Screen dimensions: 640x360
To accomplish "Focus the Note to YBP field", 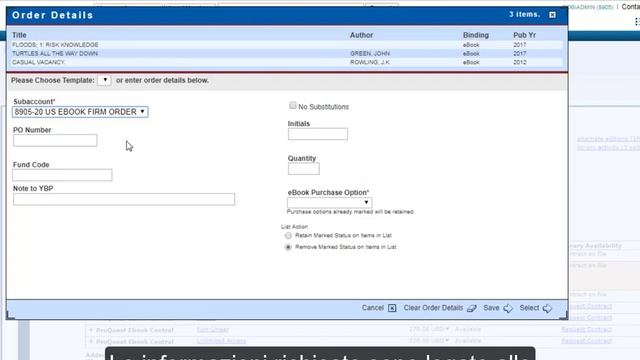I will (124, 199).
